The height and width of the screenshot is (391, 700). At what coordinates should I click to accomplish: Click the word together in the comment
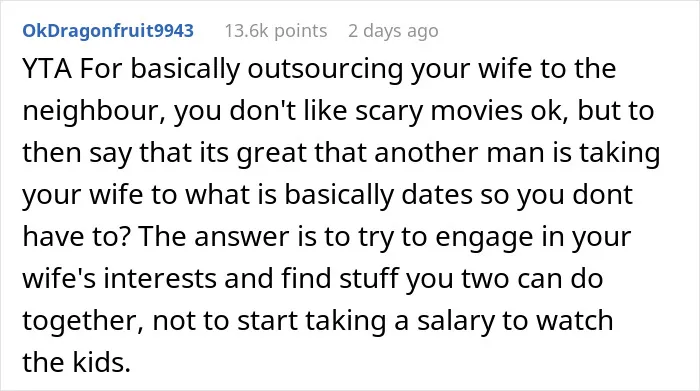point(83,321)
